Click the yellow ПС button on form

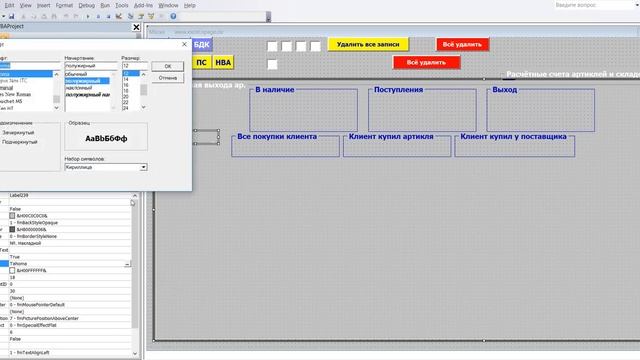click(202, 62)
